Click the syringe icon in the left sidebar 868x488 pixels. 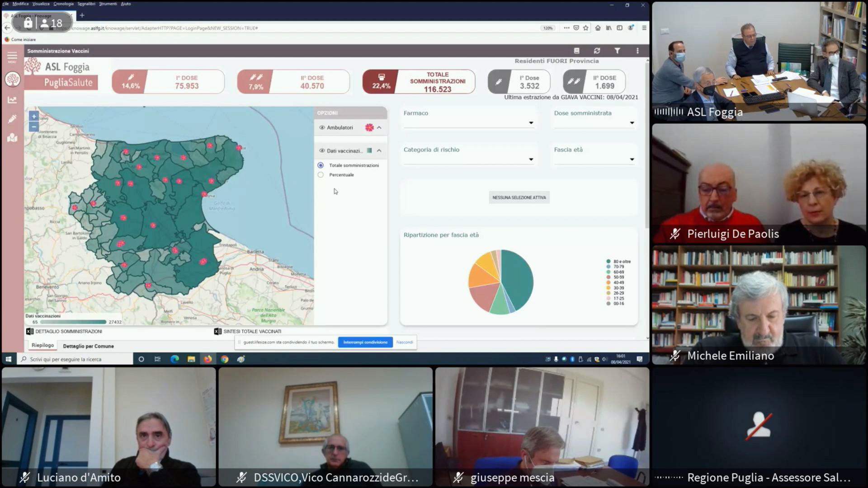(x=12, y=119)
